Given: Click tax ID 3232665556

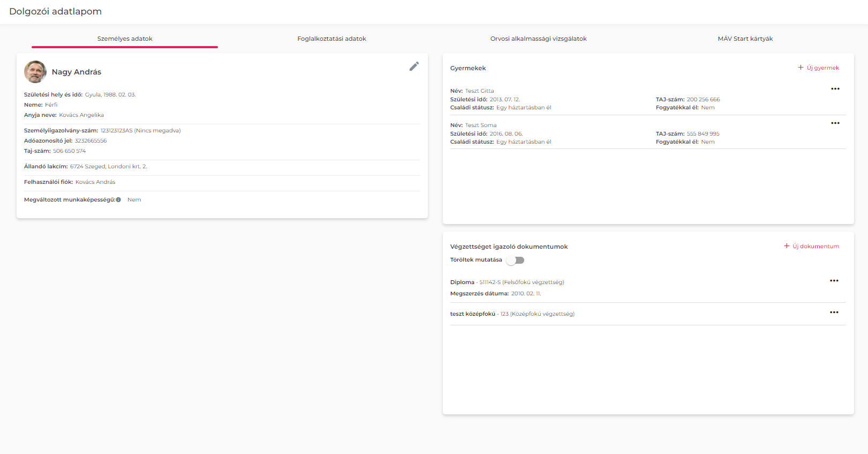Looking at the screenshot, I should click(90, 141).
